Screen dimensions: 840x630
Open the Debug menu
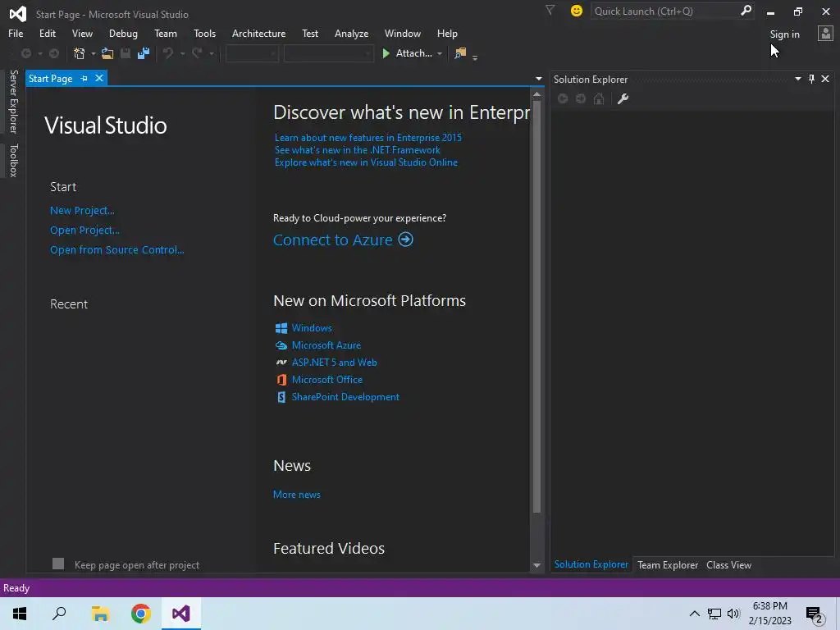(x=123, y=33)
